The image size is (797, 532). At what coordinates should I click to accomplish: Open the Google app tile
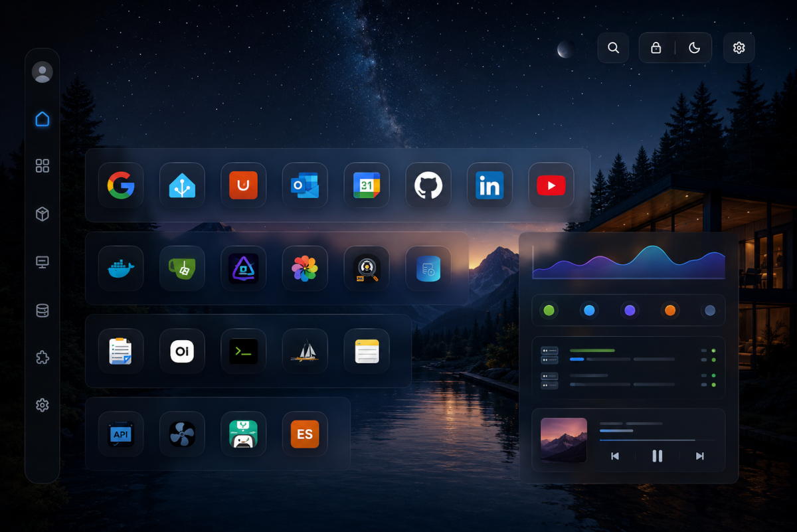(121, 185)
